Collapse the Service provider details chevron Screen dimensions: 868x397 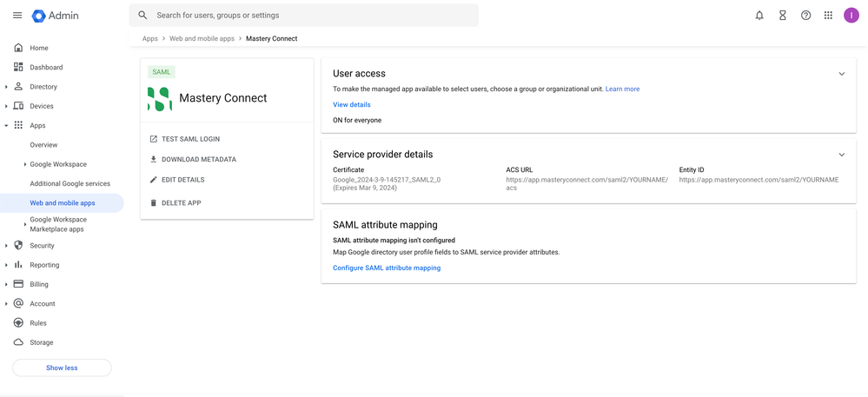(841, 155)
